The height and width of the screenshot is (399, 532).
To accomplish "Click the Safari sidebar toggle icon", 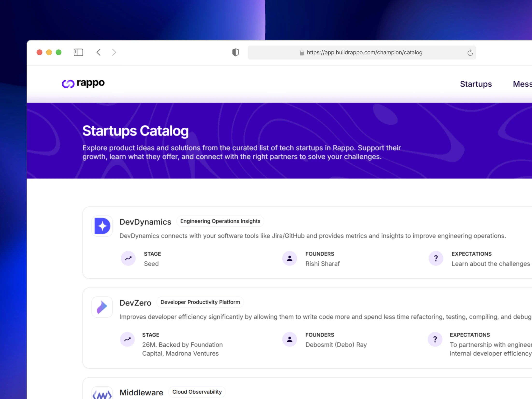I will point(78,52).
